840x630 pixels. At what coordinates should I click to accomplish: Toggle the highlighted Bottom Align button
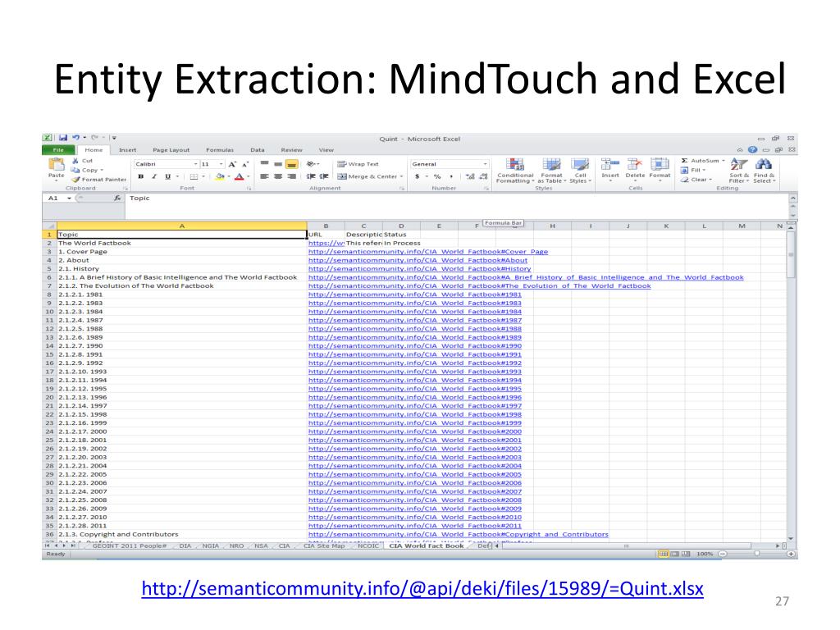[291, 164]
